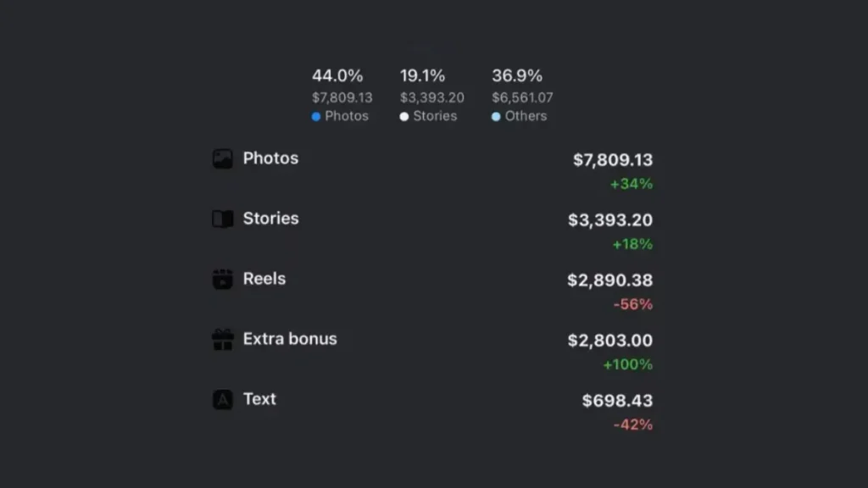Click the Photos category icon
This screenshot has width=868, height=488.
[222, 158]
